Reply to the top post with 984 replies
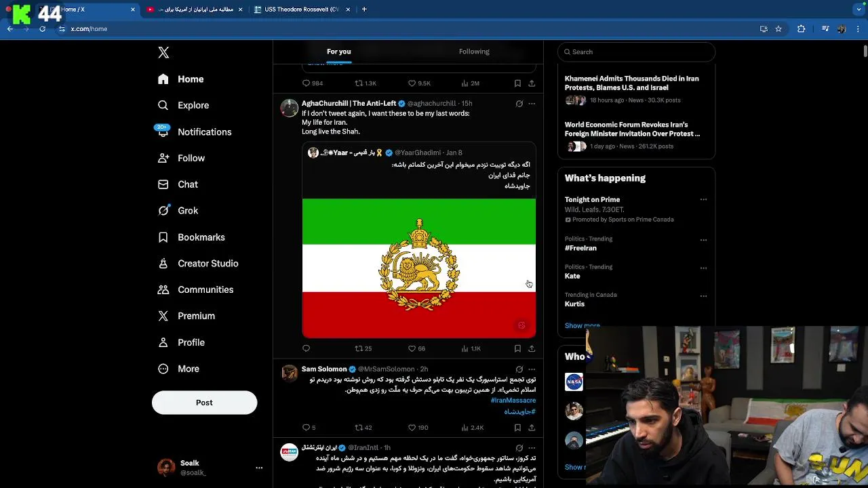The height and width of the screenshot is (488, 868). pos(312,83)
